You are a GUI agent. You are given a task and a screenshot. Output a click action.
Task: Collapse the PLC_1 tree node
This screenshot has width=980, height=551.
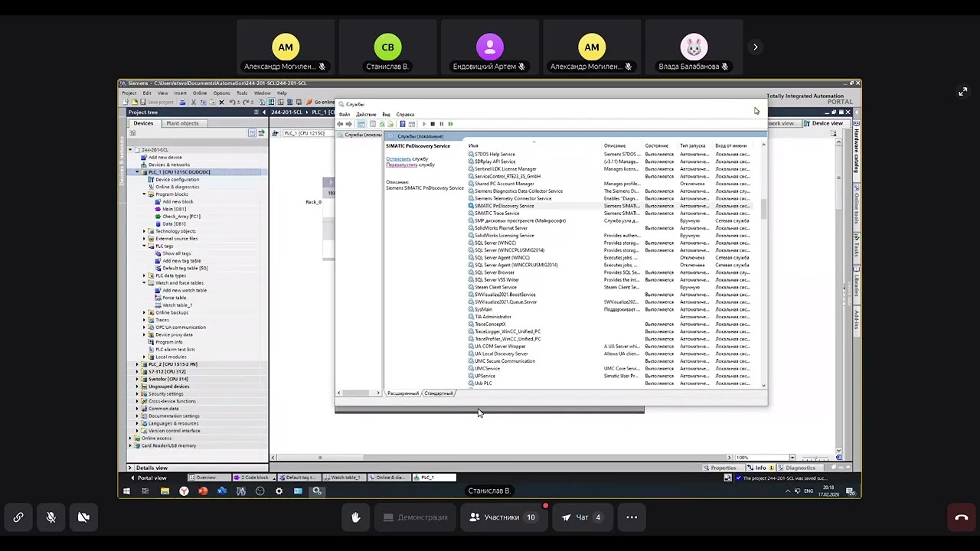click(137, 172)
